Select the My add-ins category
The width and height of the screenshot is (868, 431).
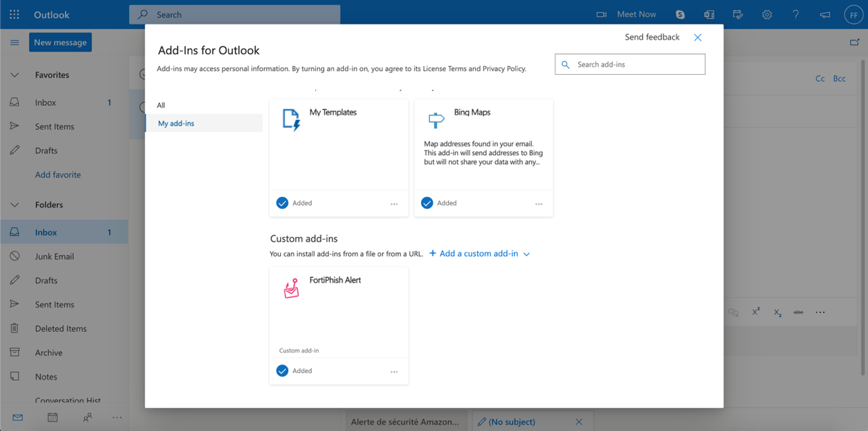pyautogui.click(x=204, y=123)
